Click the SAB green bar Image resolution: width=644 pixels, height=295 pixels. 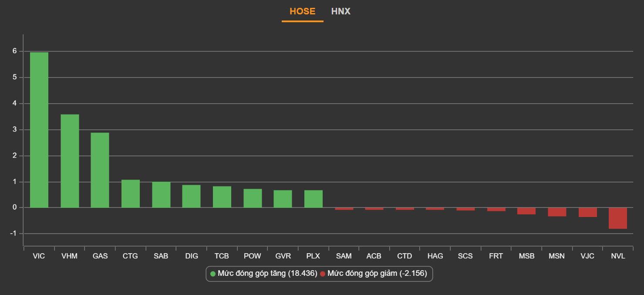[161, 194]
